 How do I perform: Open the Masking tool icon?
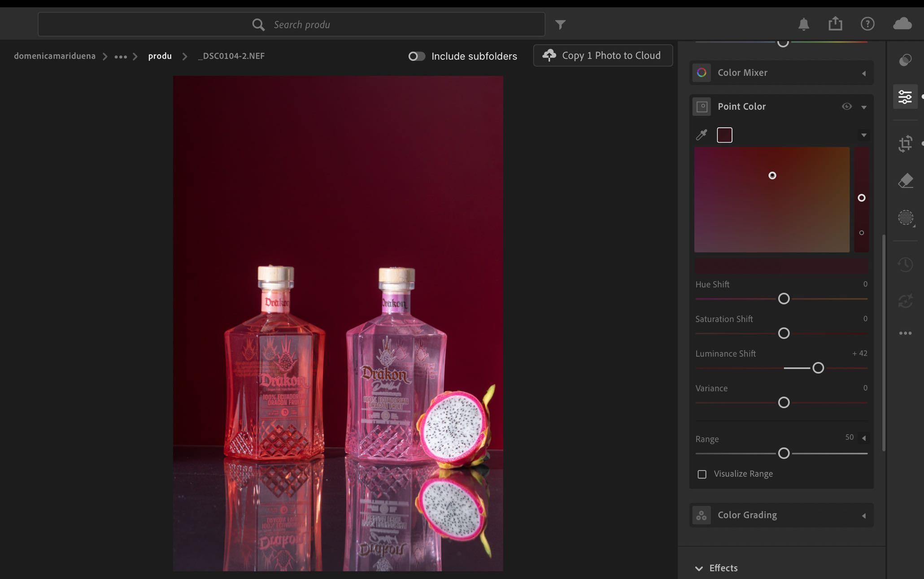point(905,218)
